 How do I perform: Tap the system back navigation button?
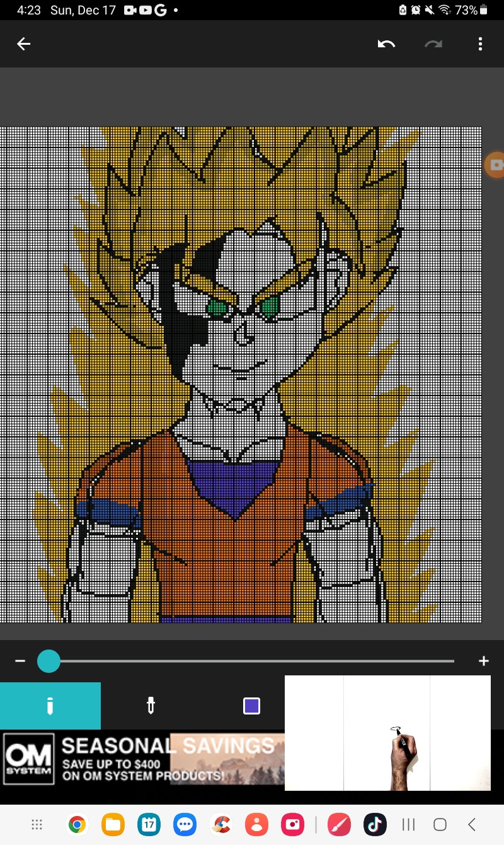coord(471,824)
